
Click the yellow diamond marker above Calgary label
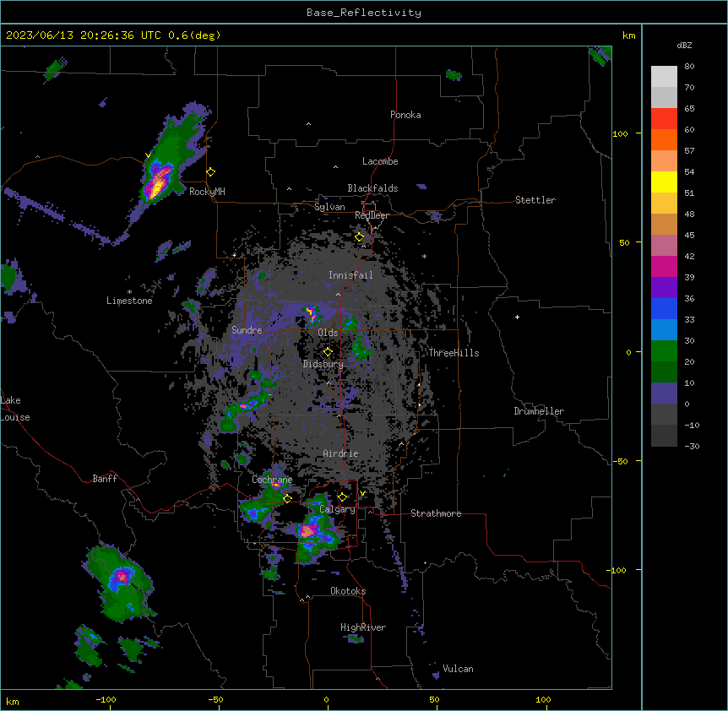[342, 497]
